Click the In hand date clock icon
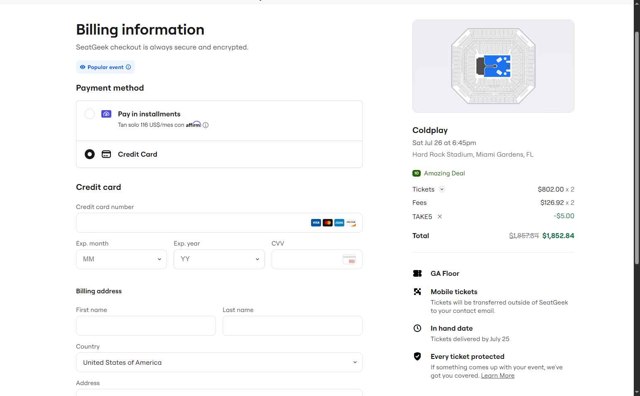Screen dimensions: 640x396 pos(417,328)
